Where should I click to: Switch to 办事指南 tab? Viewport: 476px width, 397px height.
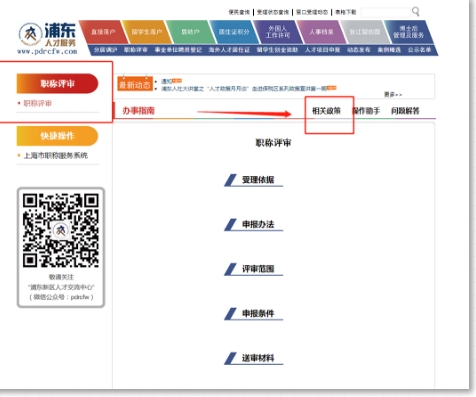pyautogui.click(x=138, y=111)
